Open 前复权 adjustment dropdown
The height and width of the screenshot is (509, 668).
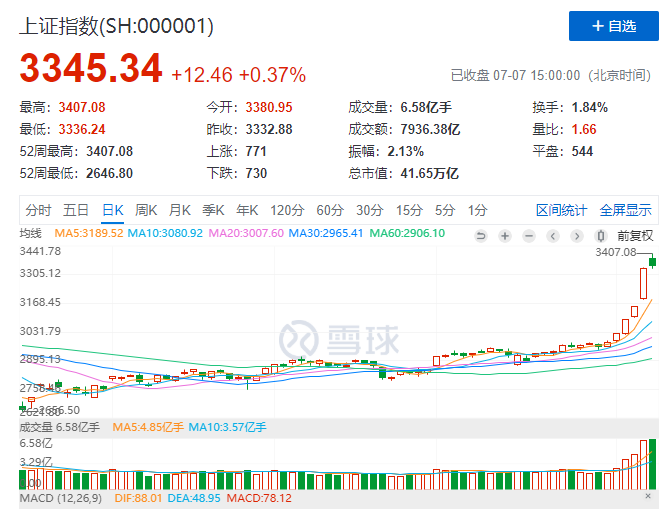pyautogui.click(x=635, y=236)
